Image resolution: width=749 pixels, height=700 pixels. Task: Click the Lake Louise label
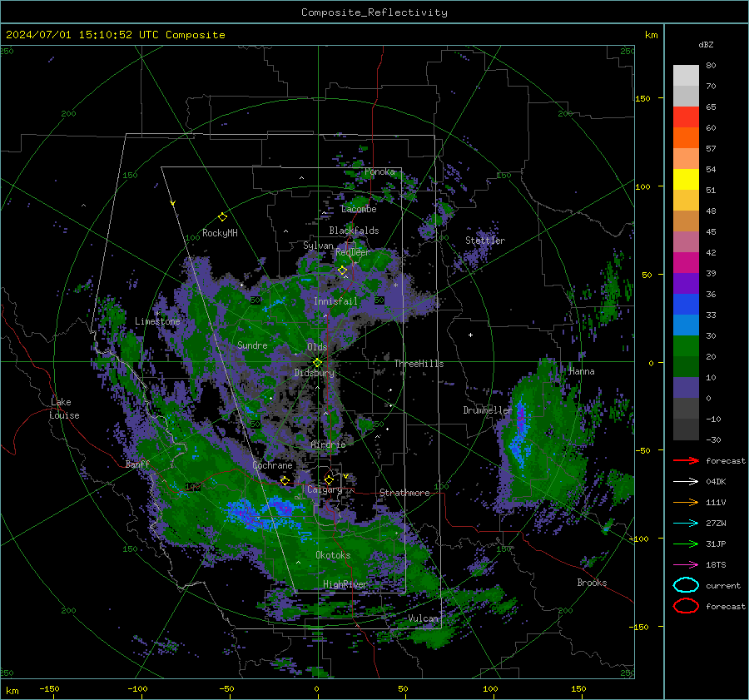pos(64,409)
